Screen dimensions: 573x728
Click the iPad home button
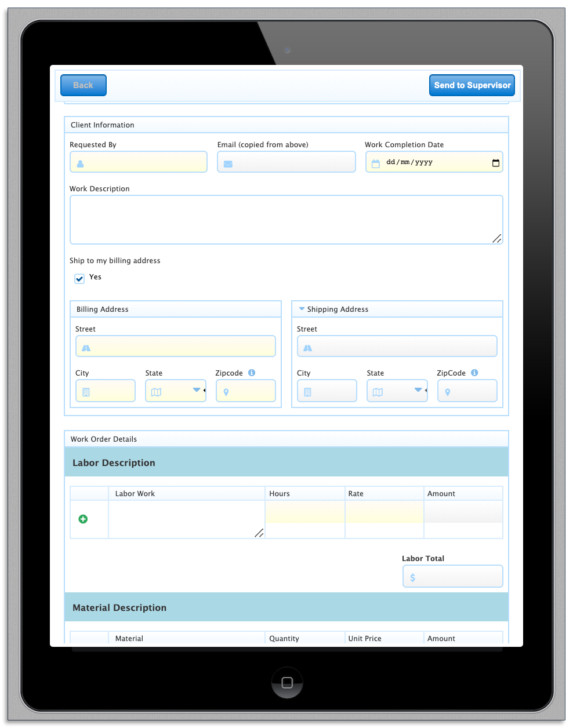pyautogui.click(x=287, y=682)
